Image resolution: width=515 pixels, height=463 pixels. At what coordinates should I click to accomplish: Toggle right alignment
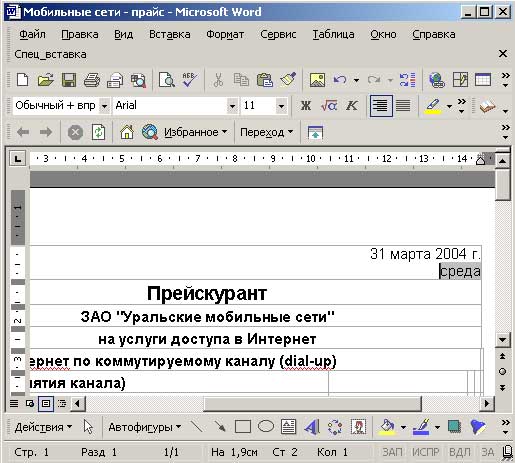[381, 106]
